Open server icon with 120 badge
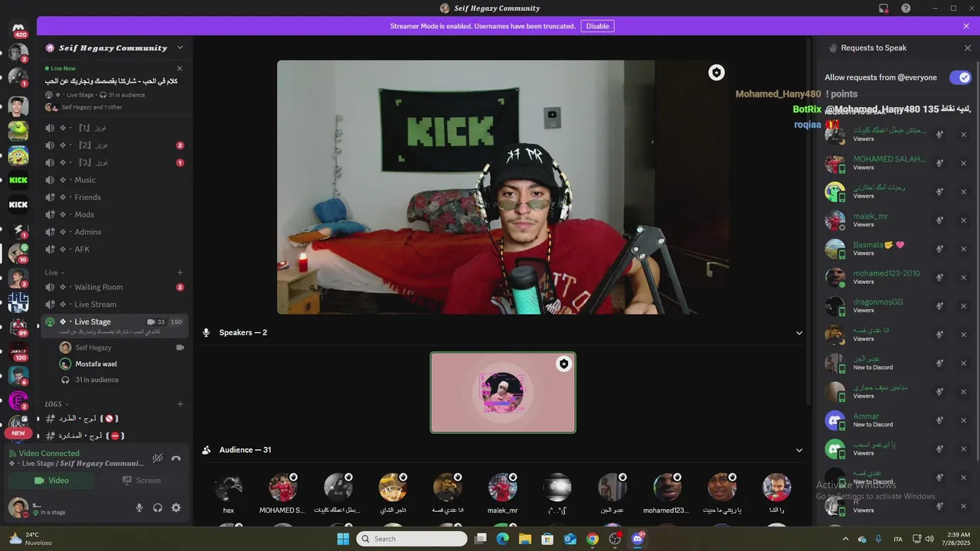Viewport: 980px width, 551px height. 18,352
